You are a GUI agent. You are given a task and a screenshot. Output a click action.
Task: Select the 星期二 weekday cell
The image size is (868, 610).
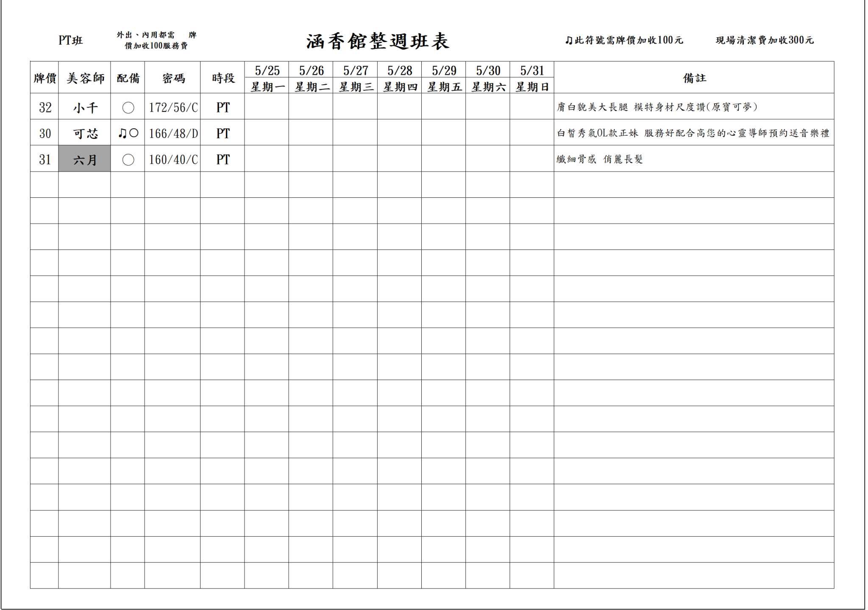[311, 86]
